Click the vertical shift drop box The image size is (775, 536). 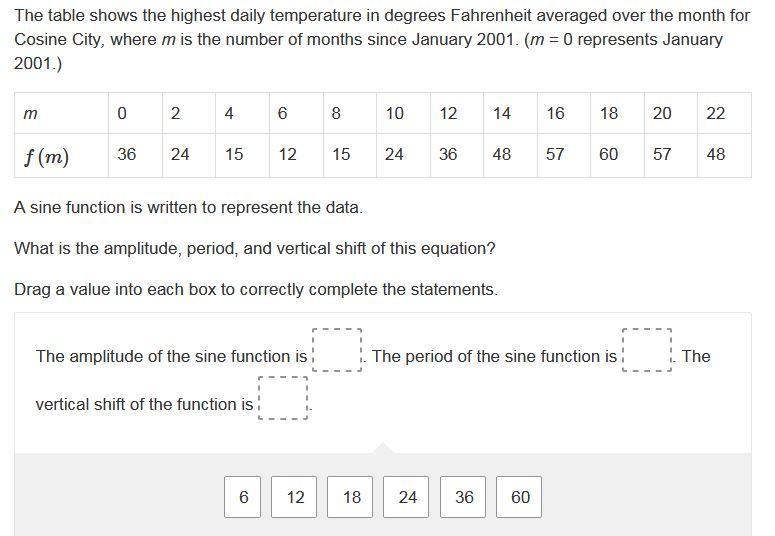pyautogui.click(x=283, y=398)
